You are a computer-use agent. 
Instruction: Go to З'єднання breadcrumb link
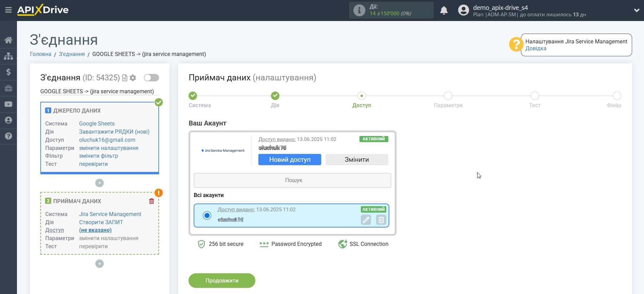tap(72, 54)
